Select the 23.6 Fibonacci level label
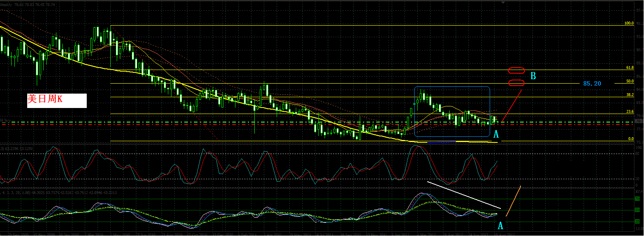Screen dimensions: 644x236 tap(630, 112)
